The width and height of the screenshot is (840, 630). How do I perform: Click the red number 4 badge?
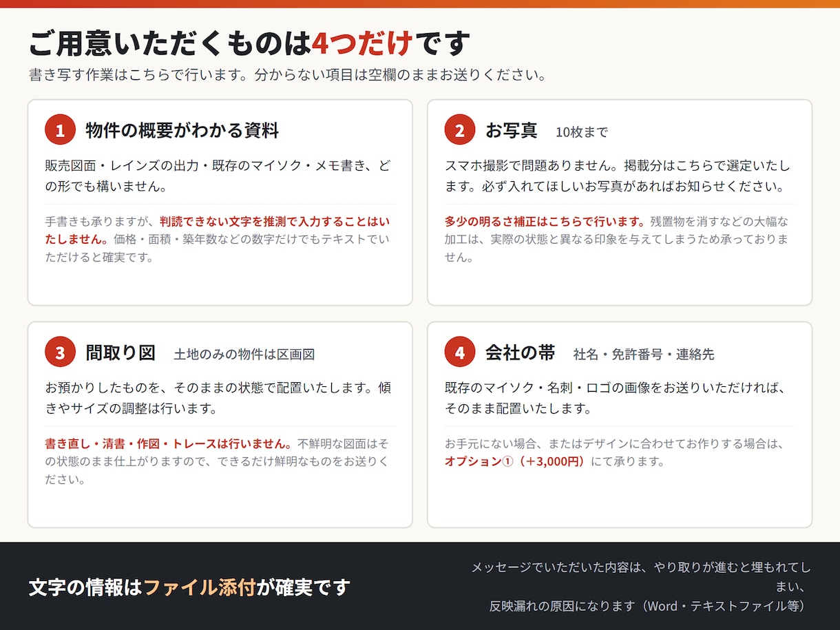coord(460,352)
